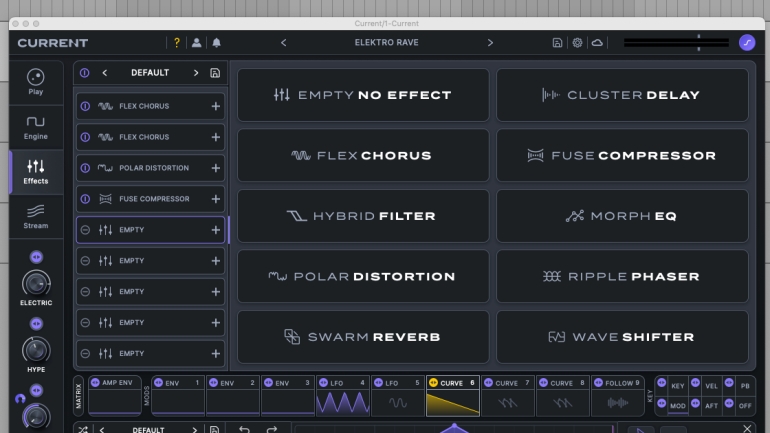Switch to the Engine tab
The image size is (770, 433).
(36, 128)
